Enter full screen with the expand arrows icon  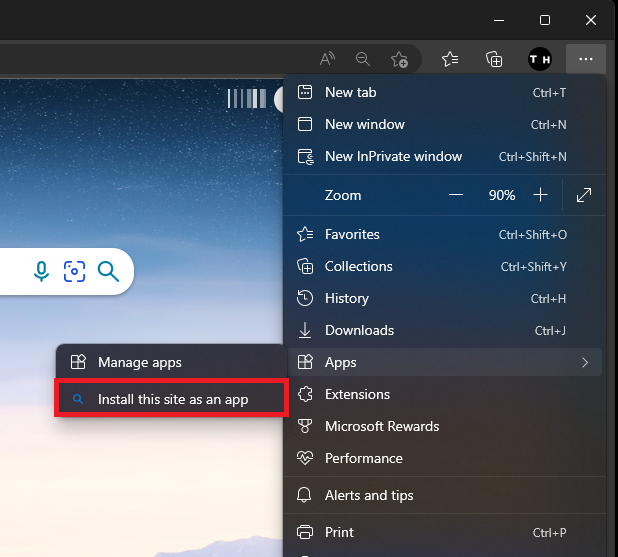(584, 195)
